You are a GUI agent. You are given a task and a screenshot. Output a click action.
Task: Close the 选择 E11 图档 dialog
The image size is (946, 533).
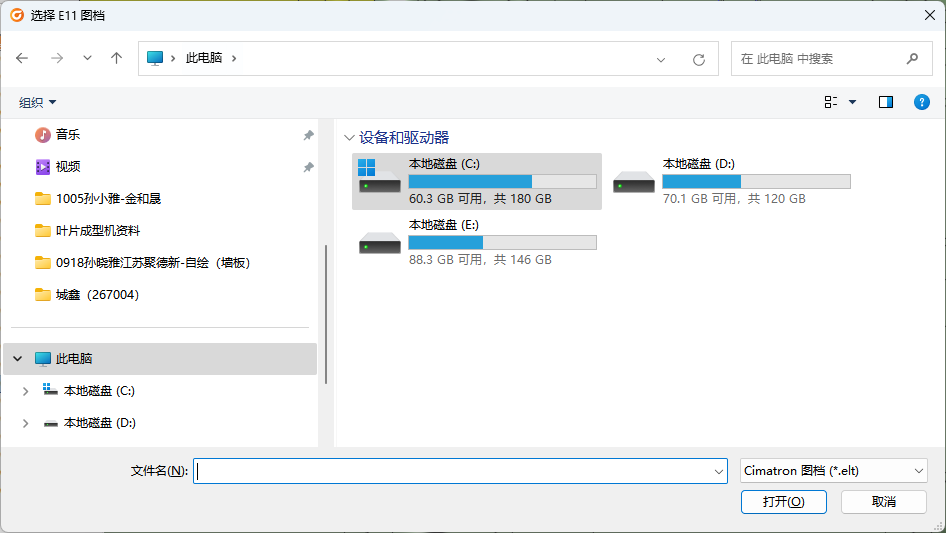[x=930, y=15]
